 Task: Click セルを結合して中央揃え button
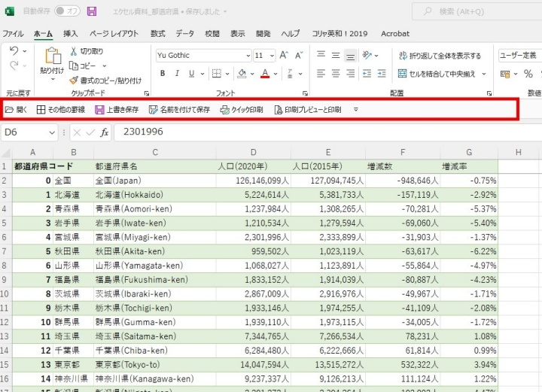(437, 74)
